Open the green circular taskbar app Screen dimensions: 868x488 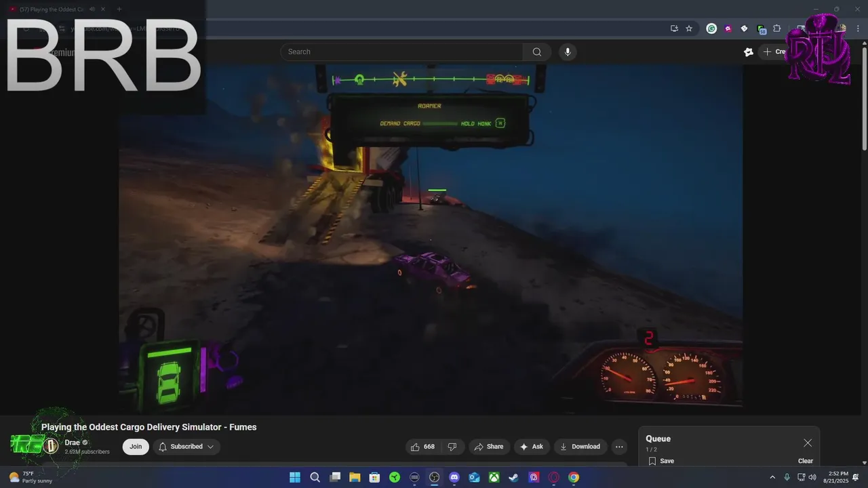coord(395,477)
